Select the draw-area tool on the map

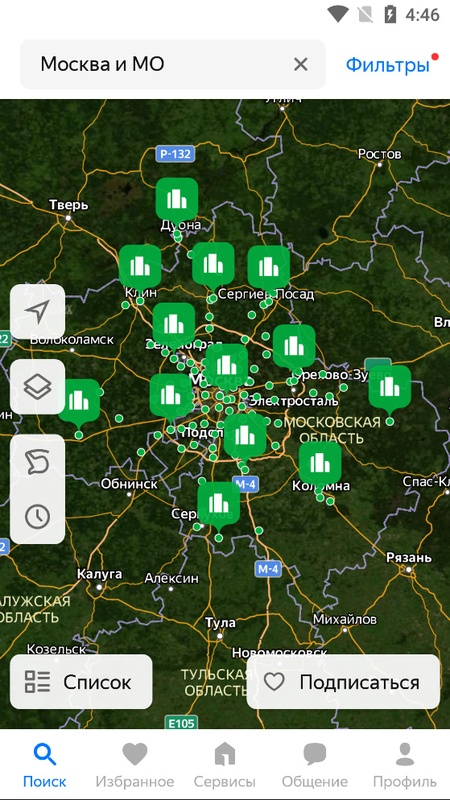37,463
